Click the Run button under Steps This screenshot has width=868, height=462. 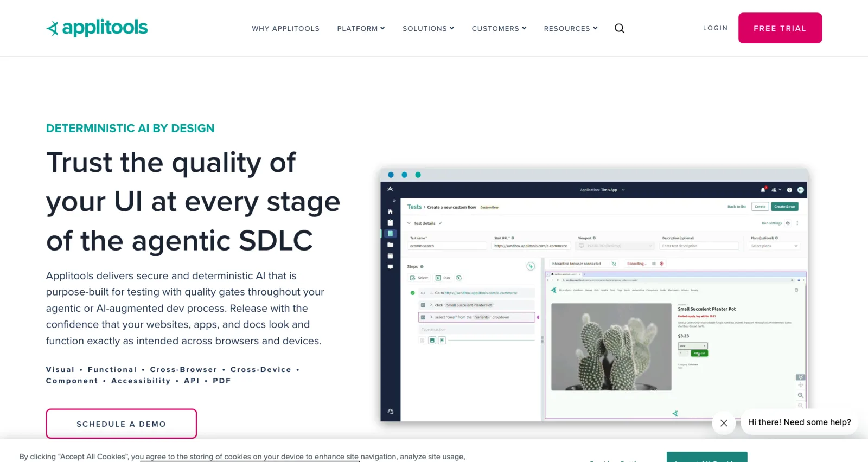coord(443,278)
